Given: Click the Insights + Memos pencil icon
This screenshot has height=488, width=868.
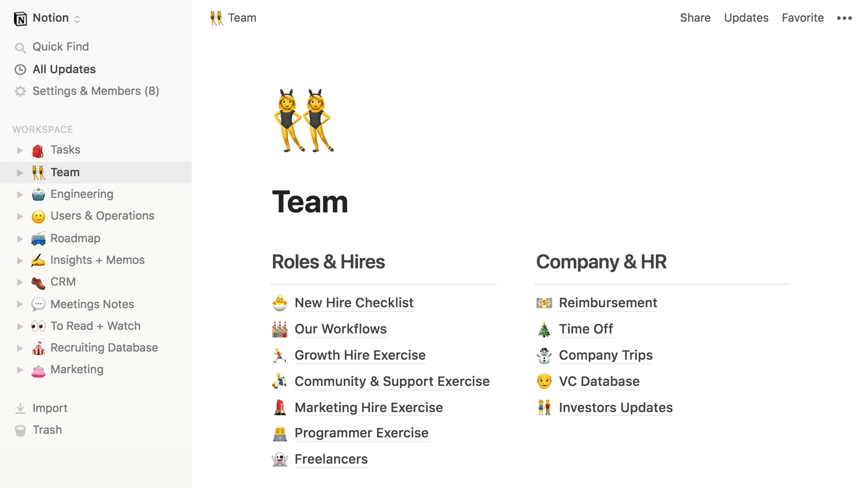Looking at the screenshot, I should pos(38,259).
